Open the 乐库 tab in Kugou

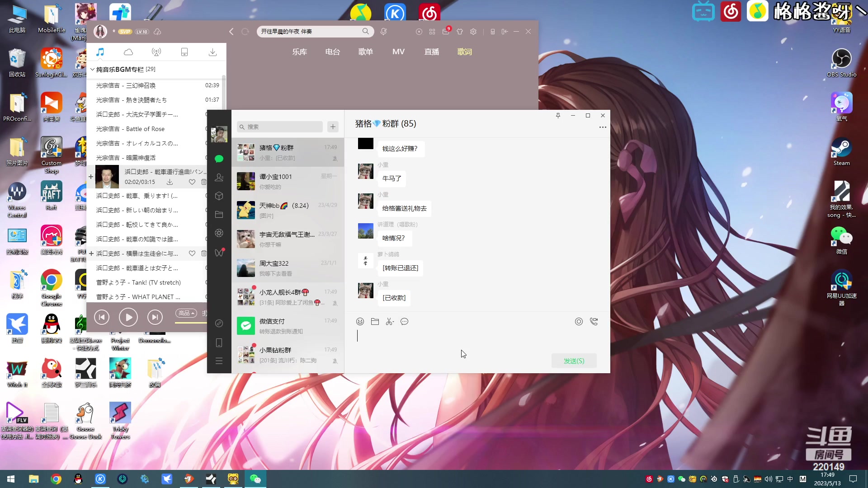(299, 52)
